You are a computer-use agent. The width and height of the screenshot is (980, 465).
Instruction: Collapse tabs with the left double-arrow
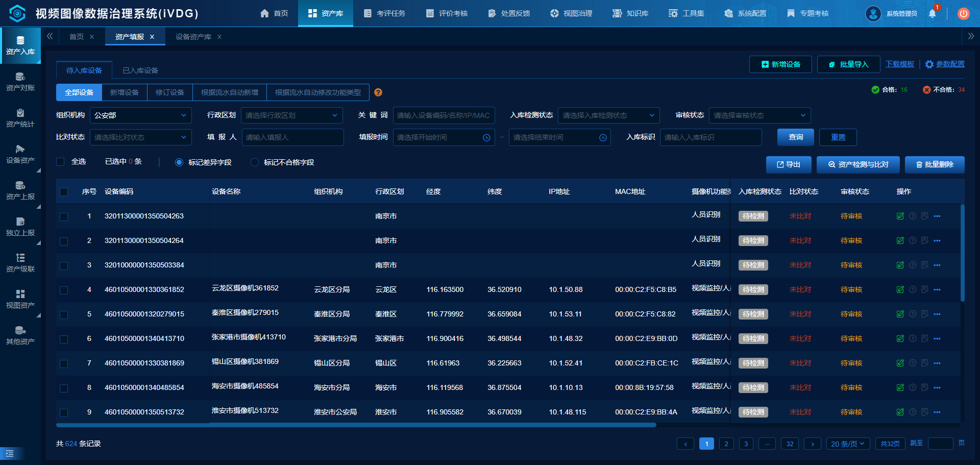click(x=50, y=36)
